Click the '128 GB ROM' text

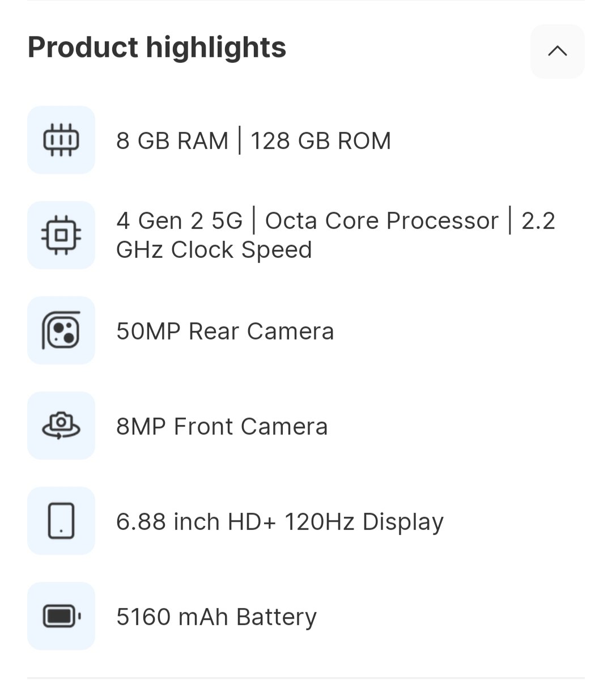321,141
